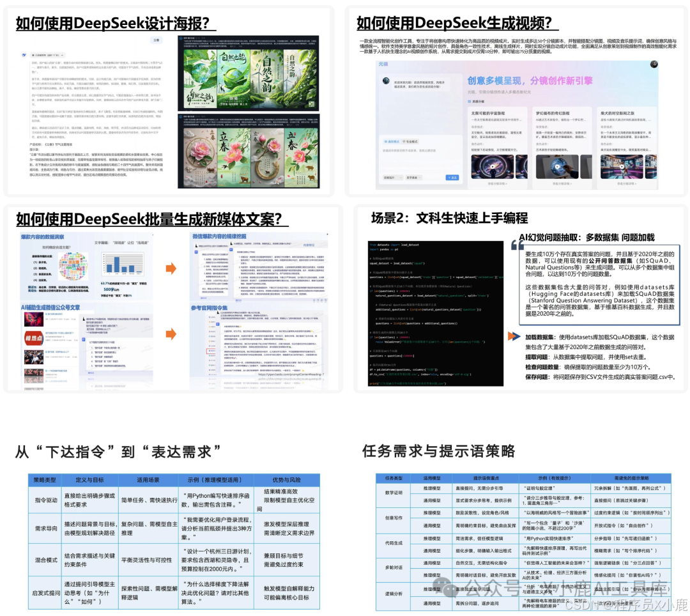Select the 创意写作 task row label
The image size is (690, 616).
[x=394, y=518]
